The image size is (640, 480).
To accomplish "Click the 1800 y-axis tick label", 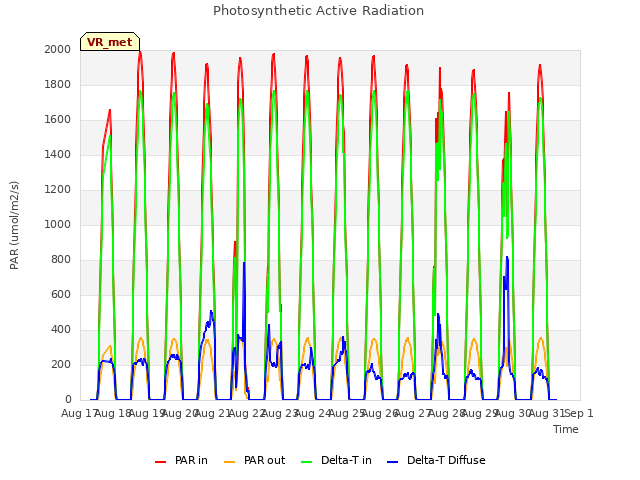I will 58,84.
